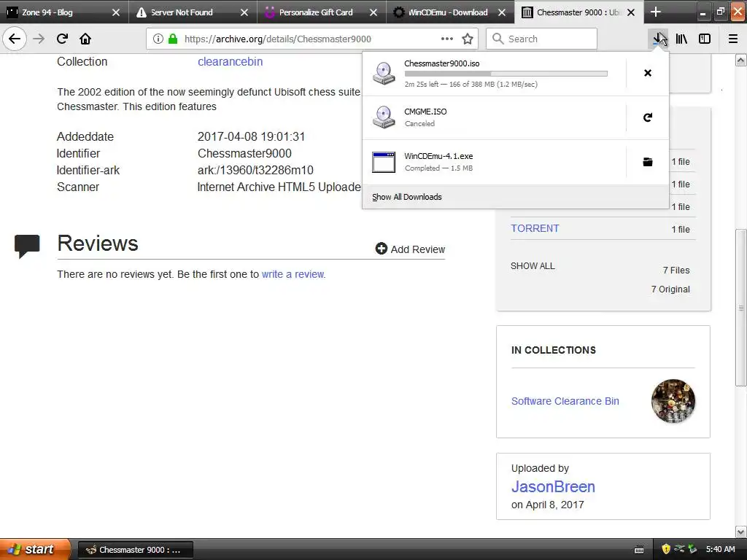Screen dimensions: 747x560
Task: Click the forward navigation arrow
Action: [x=39, y=39]
